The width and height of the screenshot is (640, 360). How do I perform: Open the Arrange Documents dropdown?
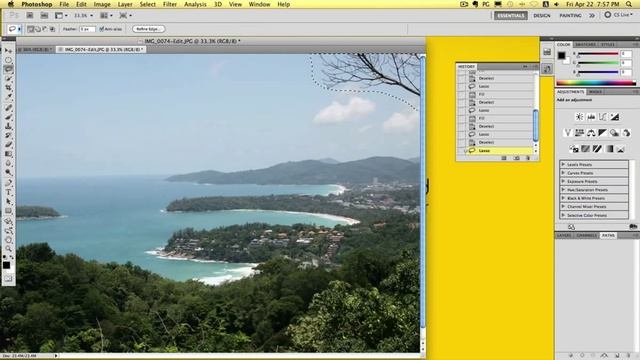click(107, 16)
